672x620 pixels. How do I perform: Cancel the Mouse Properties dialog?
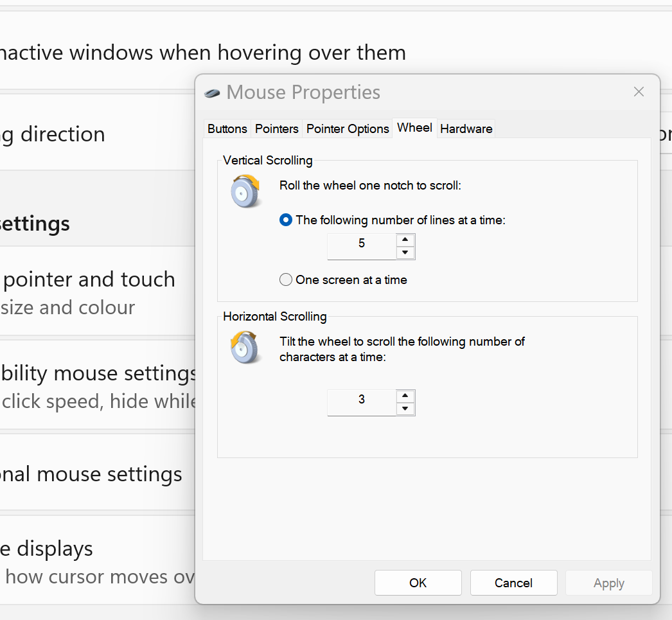coord(513,583)
